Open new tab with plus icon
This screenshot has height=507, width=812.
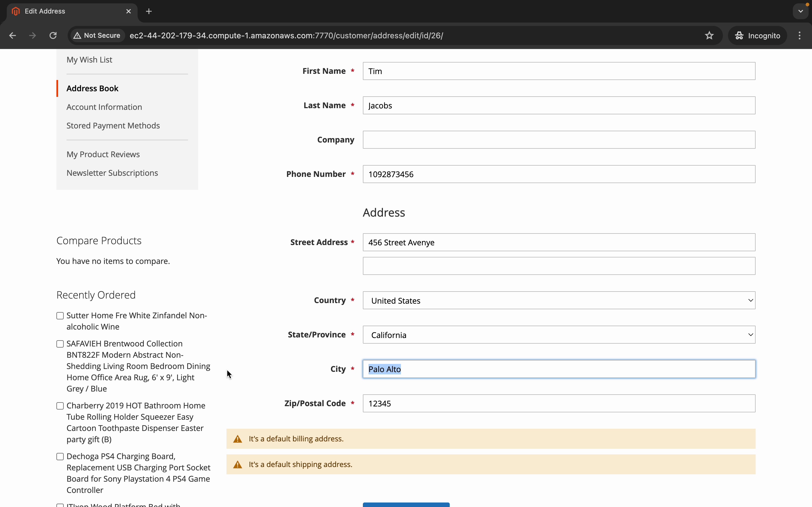click(149, 11)
